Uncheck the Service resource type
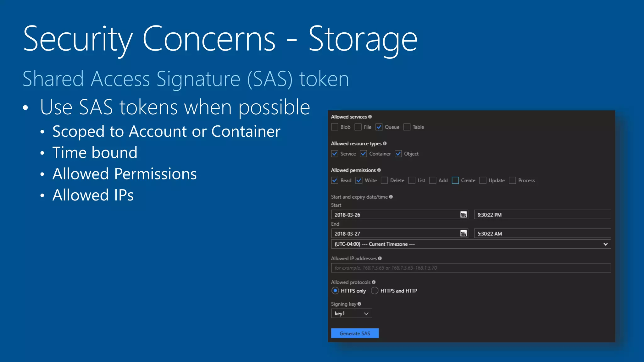This screenshot has height=362, width=644. (x=335, y=154)
